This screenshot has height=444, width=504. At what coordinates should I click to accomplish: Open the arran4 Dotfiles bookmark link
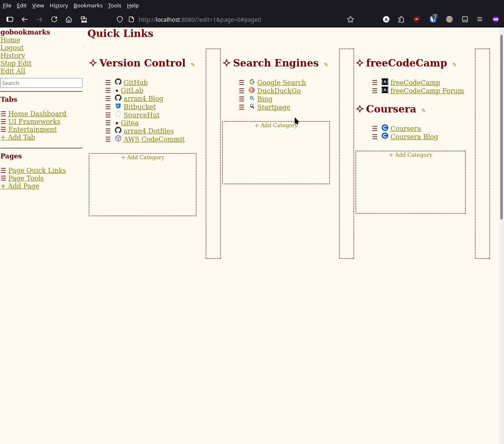click(149, 131)
